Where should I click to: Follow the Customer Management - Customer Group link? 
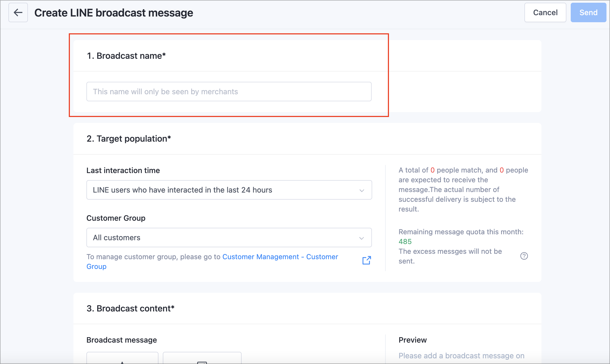pos(280,257)
